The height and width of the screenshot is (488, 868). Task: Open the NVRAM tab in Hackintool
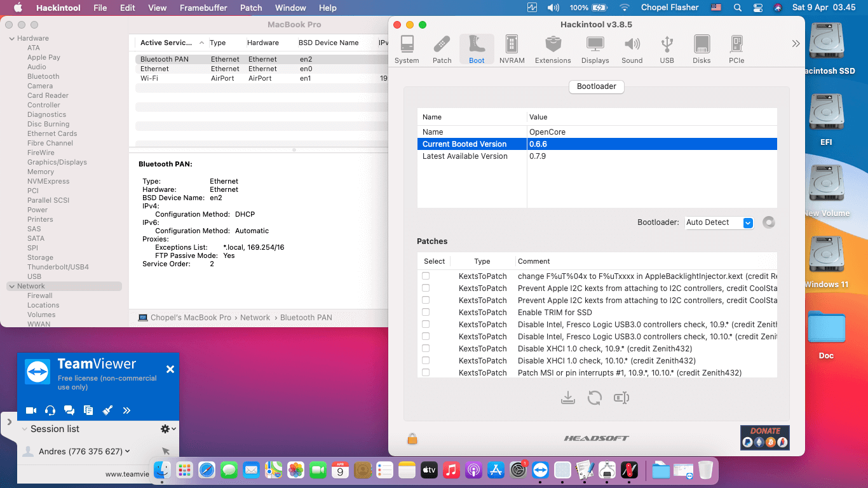tap(512, 50)
